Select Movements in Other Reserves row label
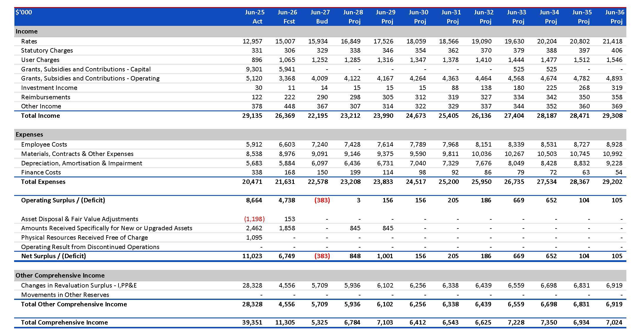This screenshot has width=644, height=336. click(x=65, y=295)
